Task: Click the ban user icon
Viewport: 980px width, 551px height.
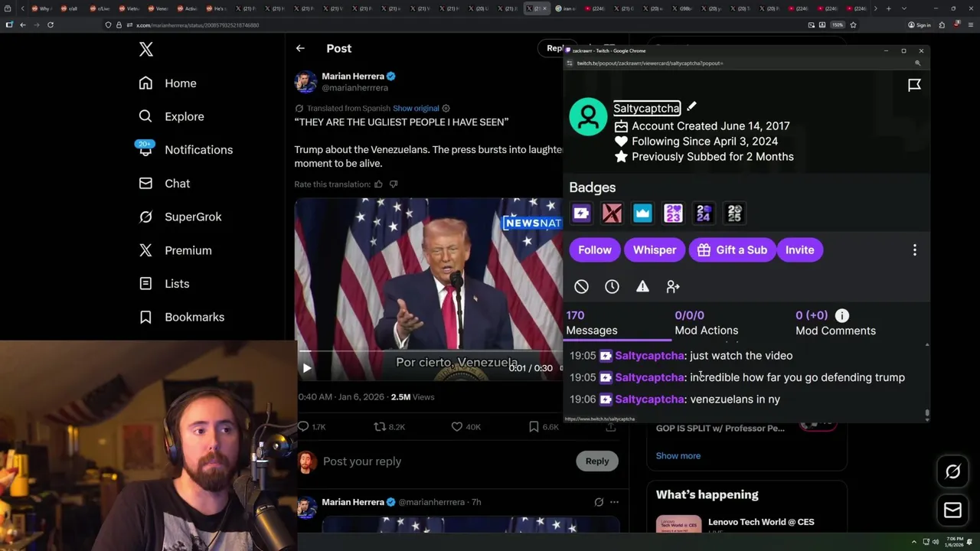Action: pyautogui.click(x=581, y=287)
